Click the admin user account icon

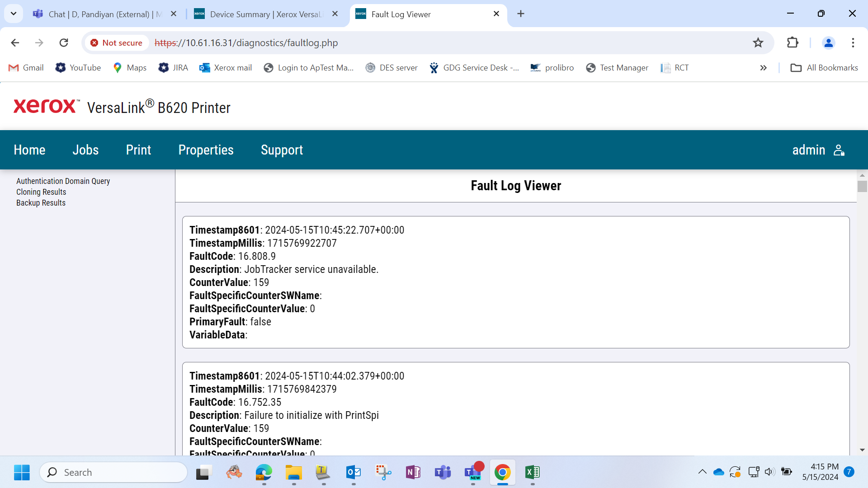[x=839, y=150]
